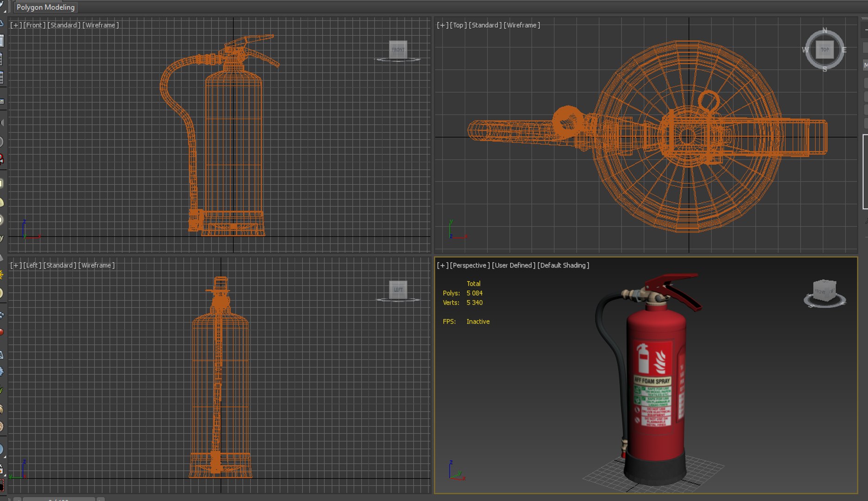Viewport: 868px width, 501px height.
Task: Open [Standard] menu in the Left viewport
Action: pyautogui.click(x=60, y=265)
